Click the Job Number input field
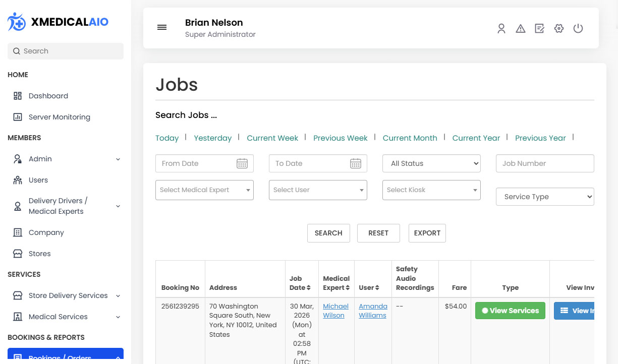The height and width of the screenshot is (364, 618). tap(545, 163)
